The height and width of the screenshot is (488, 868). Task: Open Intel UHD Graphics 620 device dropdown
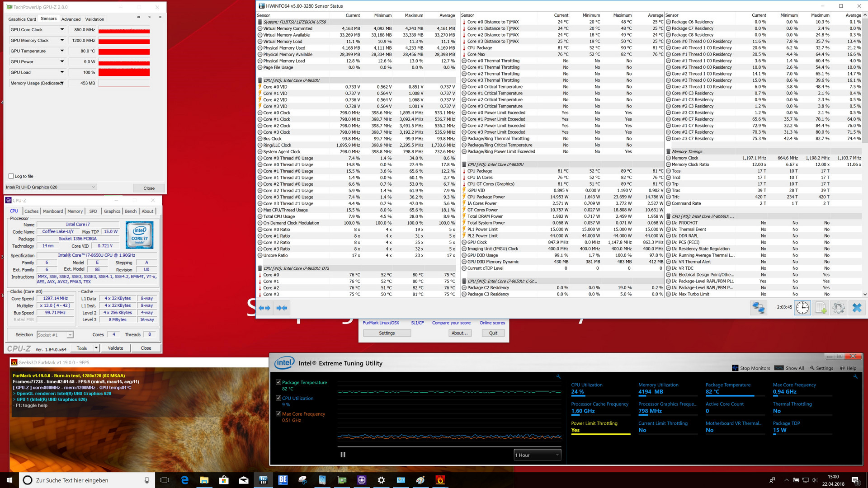pyautogui.click(x=51, y=187)
